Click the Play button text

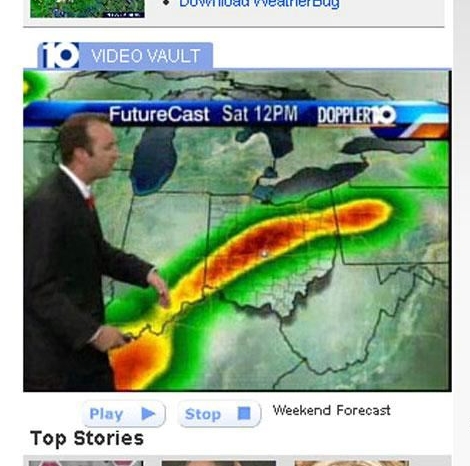pos(106,414)
